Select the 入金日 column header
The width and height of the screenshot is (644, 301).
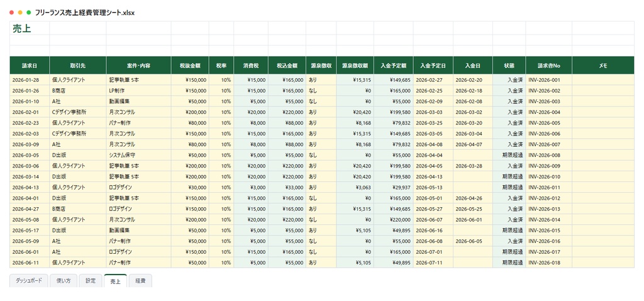click(x=473, y=65)
